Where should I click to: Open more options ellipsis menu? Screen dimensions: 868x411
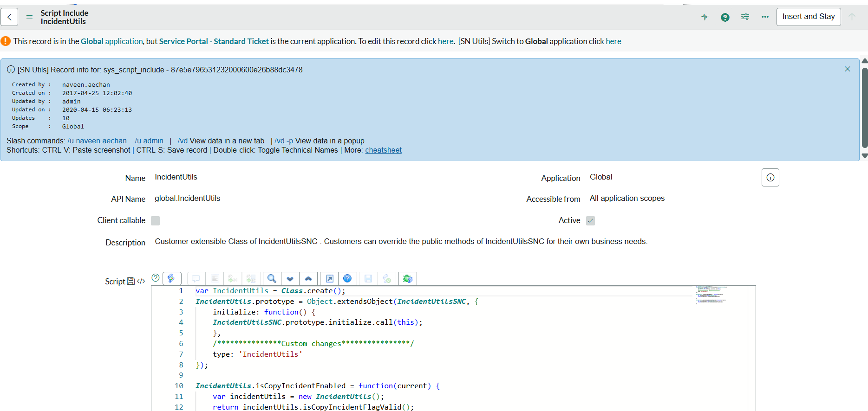tap(765, 17)
